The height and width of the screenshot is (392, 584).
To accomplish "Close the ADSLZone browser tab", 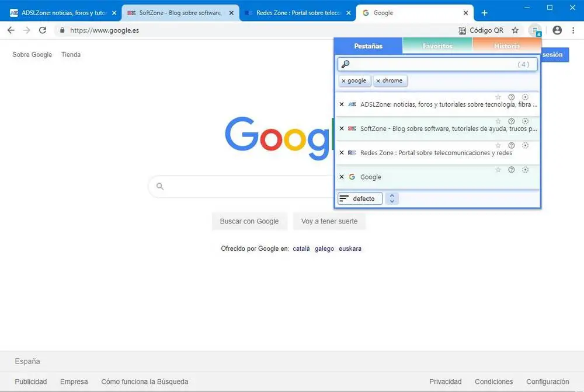I will 114,13.
